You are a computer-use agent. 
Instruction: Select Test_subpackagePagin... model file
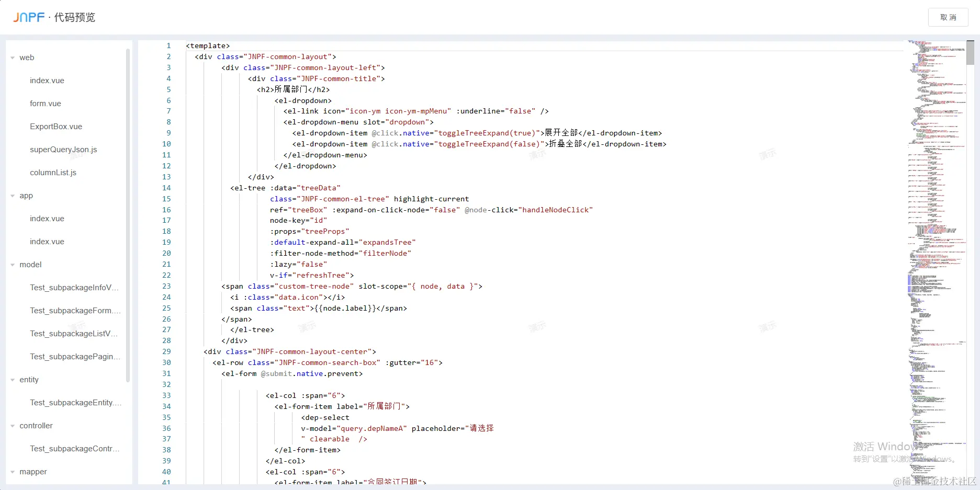click(75, 357)
